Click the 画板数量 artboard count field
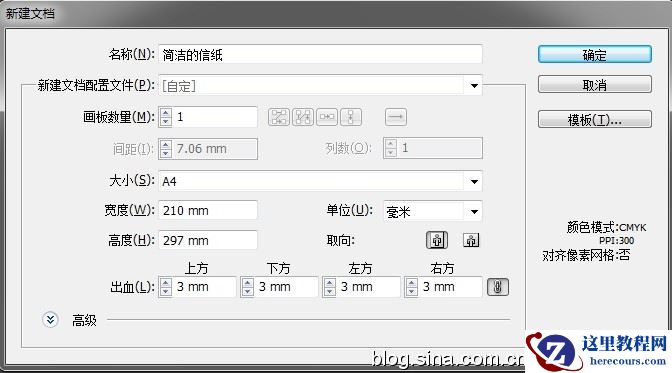The width and height of the screenshot is (672, 373). click(214, 117)
